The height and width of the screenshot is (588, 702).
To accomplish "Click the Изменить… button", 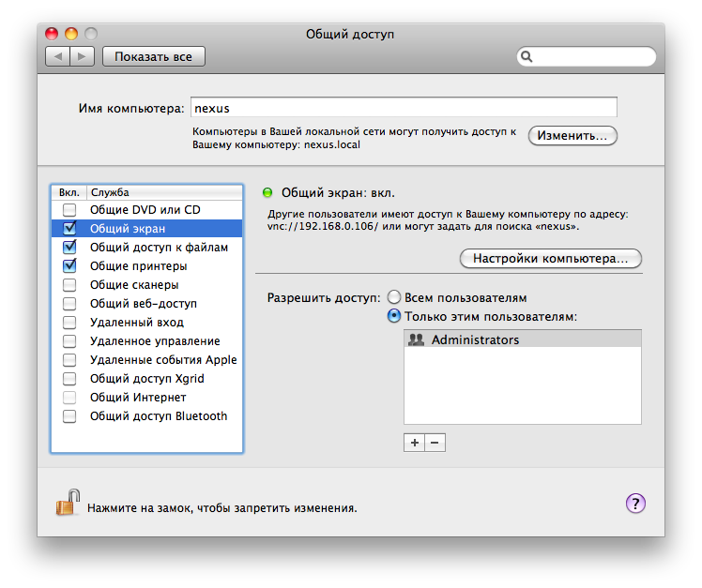I will [x=572, y=136].
